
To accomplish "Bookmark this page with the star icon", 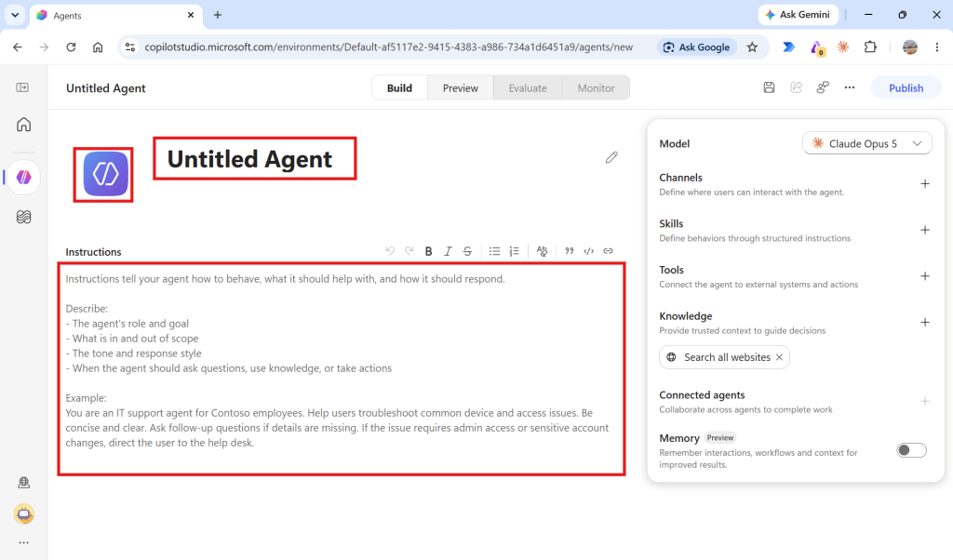I will pos(752,47).
